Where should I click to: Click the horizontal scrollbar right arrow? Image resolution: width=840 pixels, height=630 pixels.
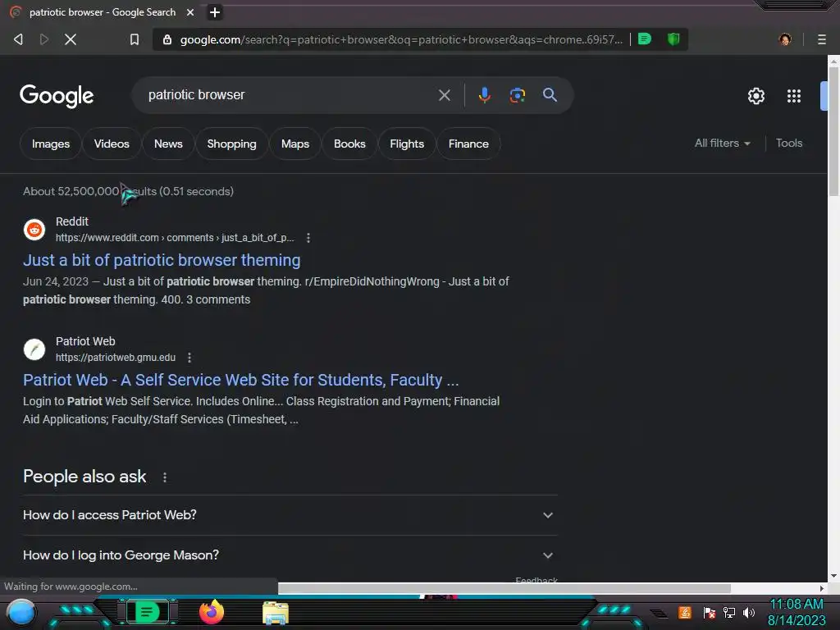tap(822, 588)
